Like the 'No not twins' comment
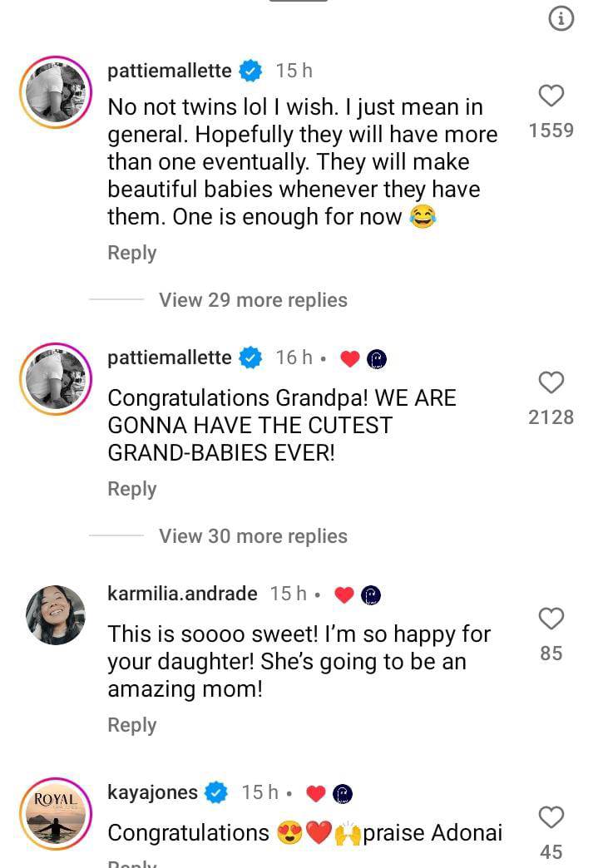This screenshot has height=868, width=598. (551, 96)
